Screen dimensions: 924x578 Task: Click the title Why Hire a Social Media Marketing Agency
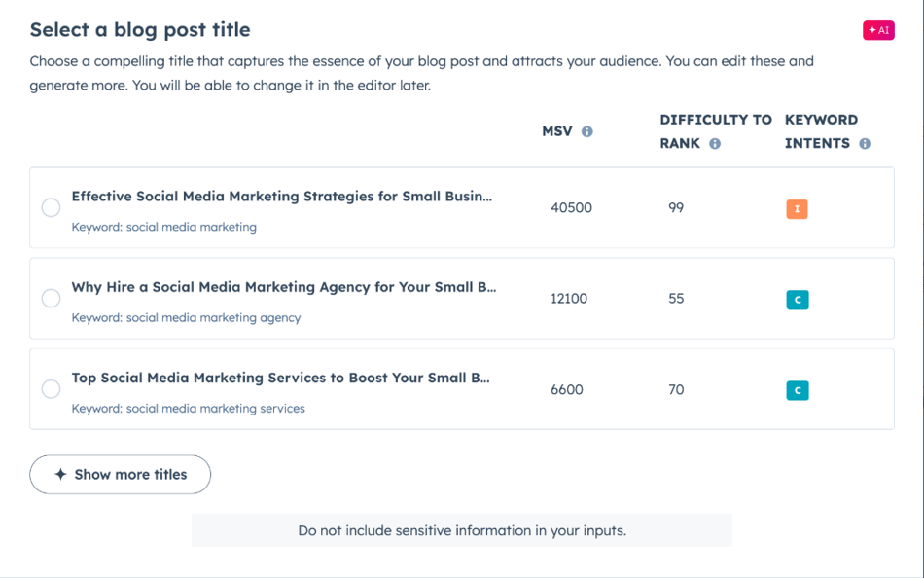[x=284, y=287]
